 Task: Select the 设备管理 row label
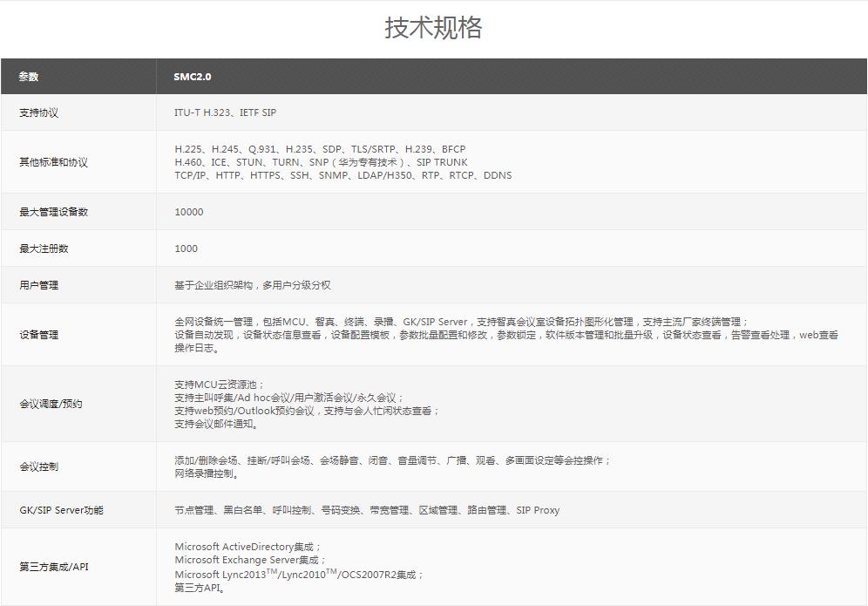pos(38,335)
